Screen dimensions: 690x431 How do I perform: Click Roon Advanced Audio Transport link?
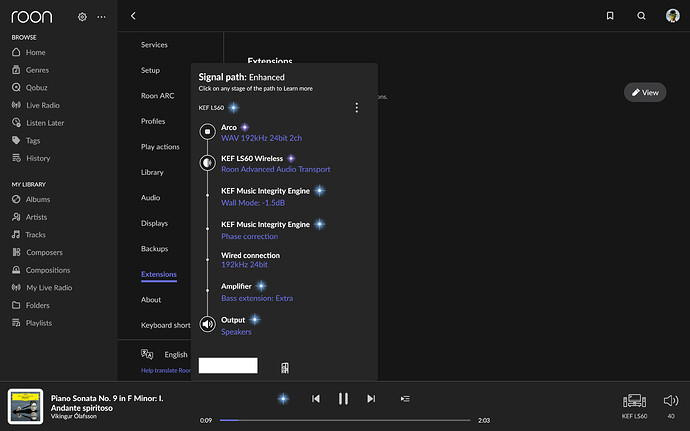[x=275, y=169]
